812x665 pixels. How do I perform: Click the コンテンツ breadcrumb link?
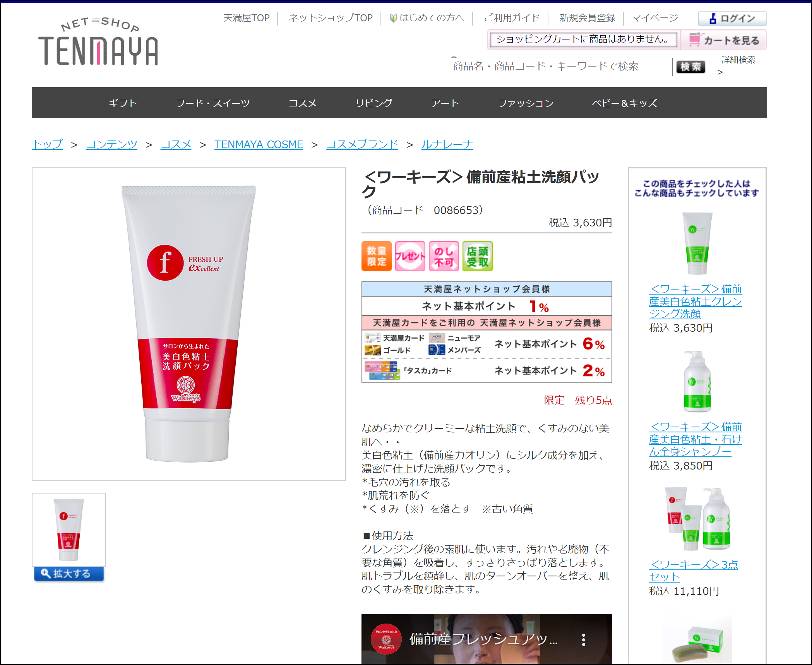[111, 144]
